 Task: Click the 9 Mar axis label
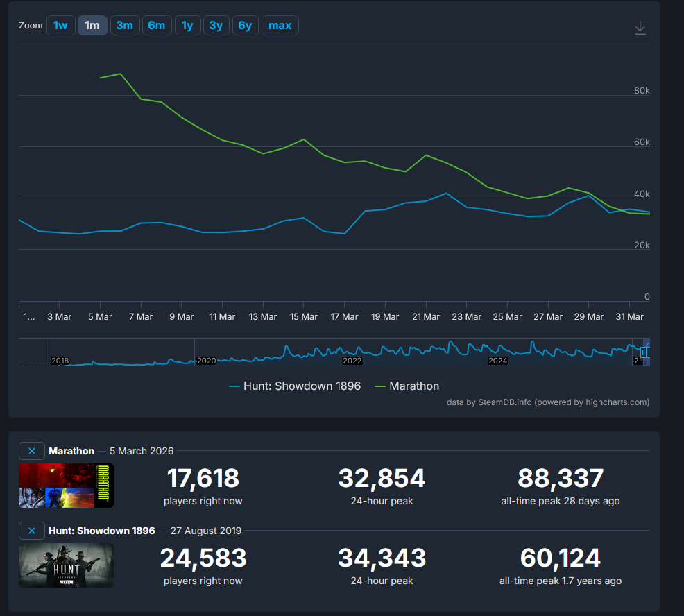tap(182, 317)
